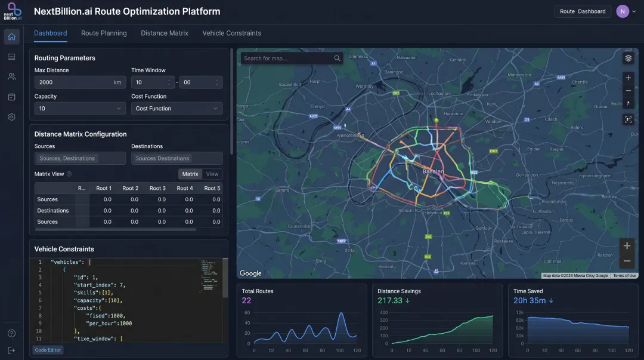Click the Total Routes value 22
Screen dimensions: 644x360
click(x=246, y=301)
